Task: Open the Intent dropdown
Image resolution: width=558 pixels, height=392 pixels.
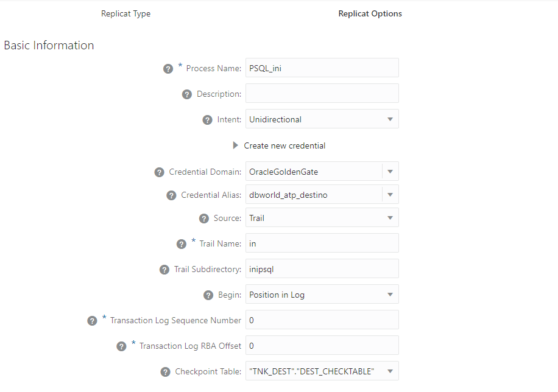Action: (390, 119)
